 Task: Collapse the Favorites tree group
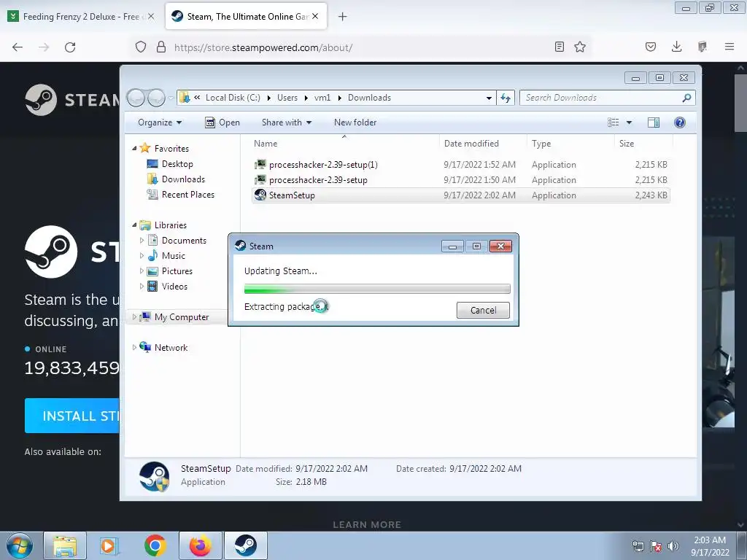pos(134,149)
